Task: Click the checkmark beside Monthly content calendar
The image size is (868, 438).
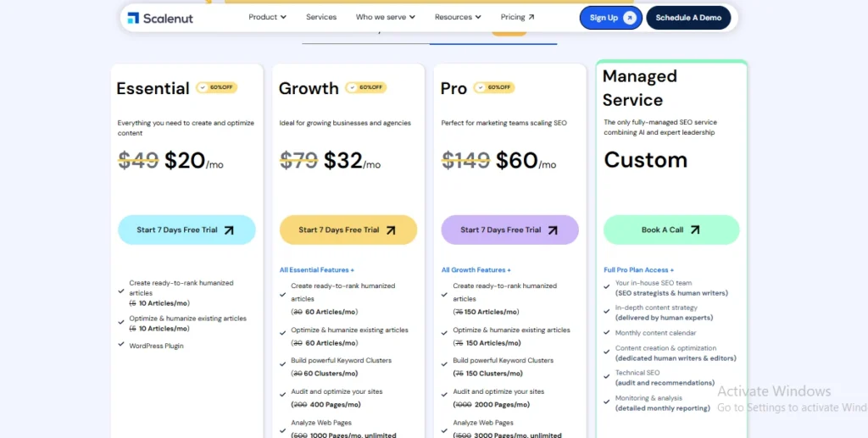Action: pyautogui.click(x=607, y=332)
